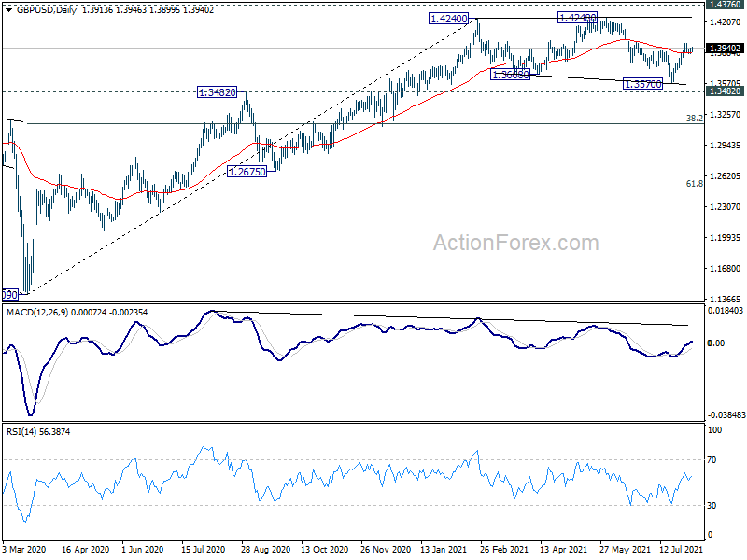
Task: Open the ActionForex.com watermark link
Action: click(x=515, y=244)
